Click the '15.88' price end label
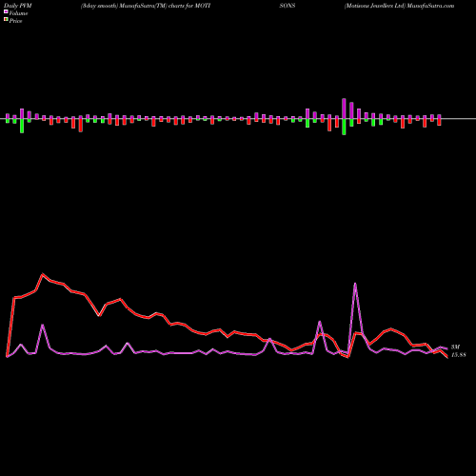This screenshot has width=476, height=476. tap(459, 355)
